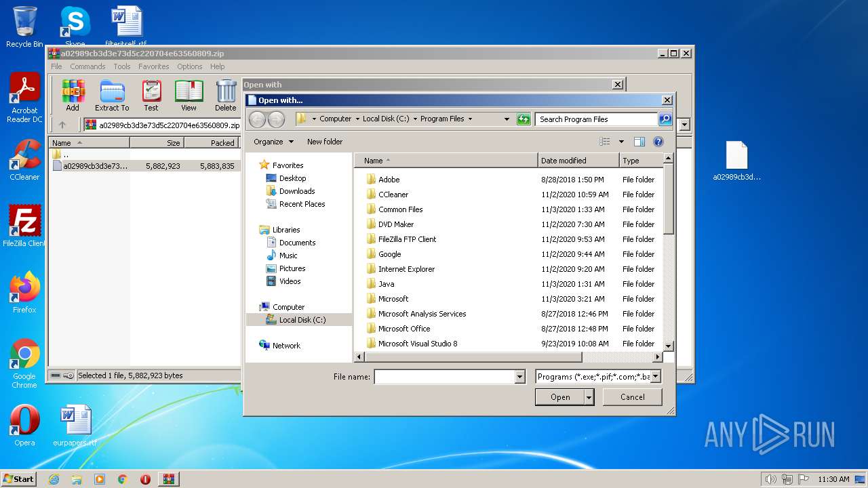Open the Organize dropdown menu
The width and height of the screenshot is (868, 488).
click(273, 142)
